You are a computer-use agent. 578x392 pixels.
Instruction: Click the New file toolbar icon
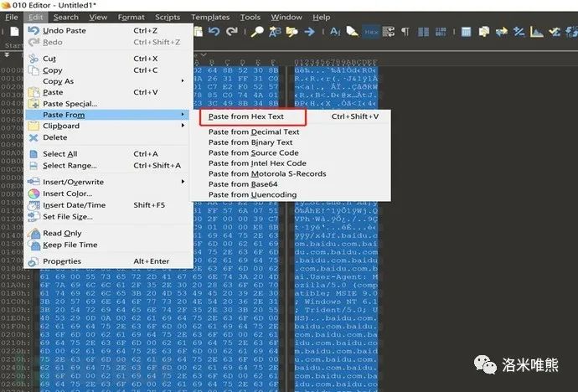click(x=14, y=32)
